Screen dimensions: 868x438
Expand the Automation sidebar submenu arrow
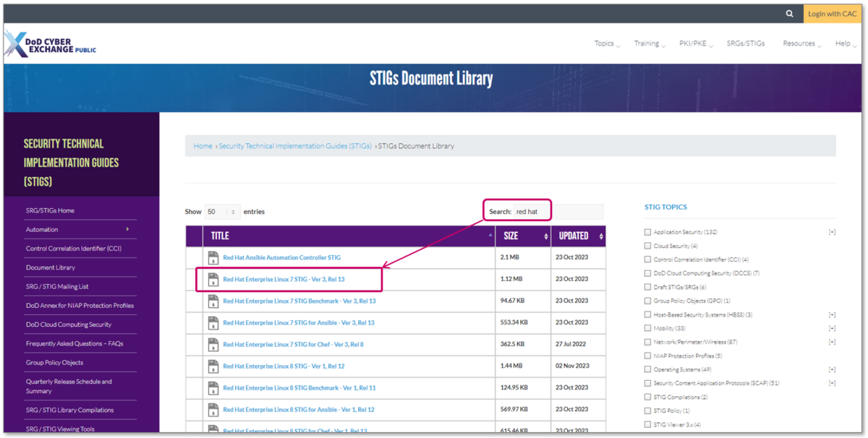(x=127, y=229)
